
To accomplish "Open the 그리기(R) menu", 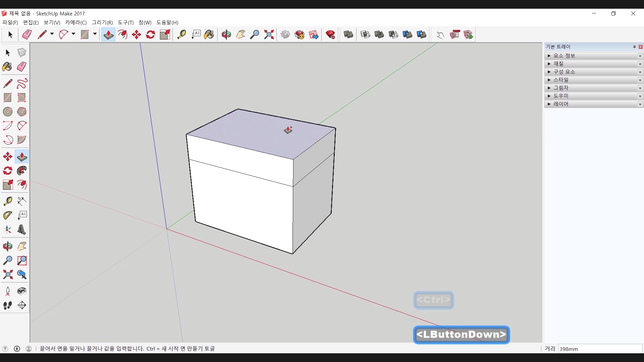I will [x=102, y=22].
